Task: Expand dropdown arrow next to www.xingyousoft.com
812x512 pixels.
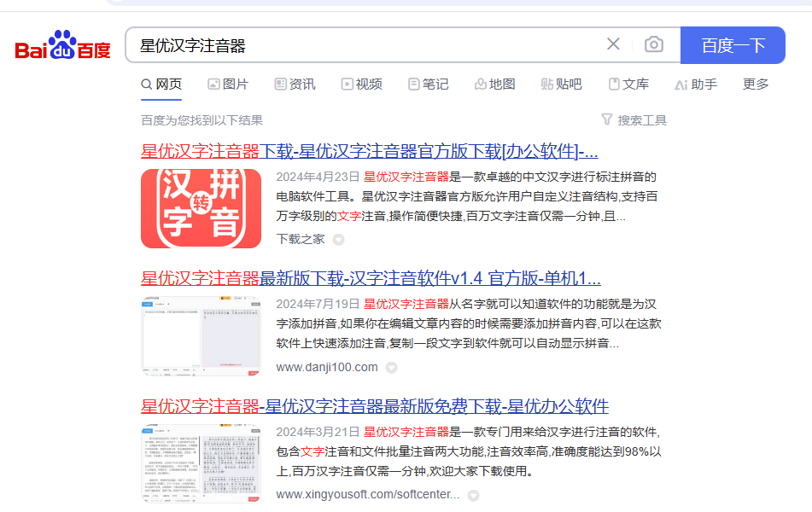Action: pyautogui.click(x=473, y=496)
